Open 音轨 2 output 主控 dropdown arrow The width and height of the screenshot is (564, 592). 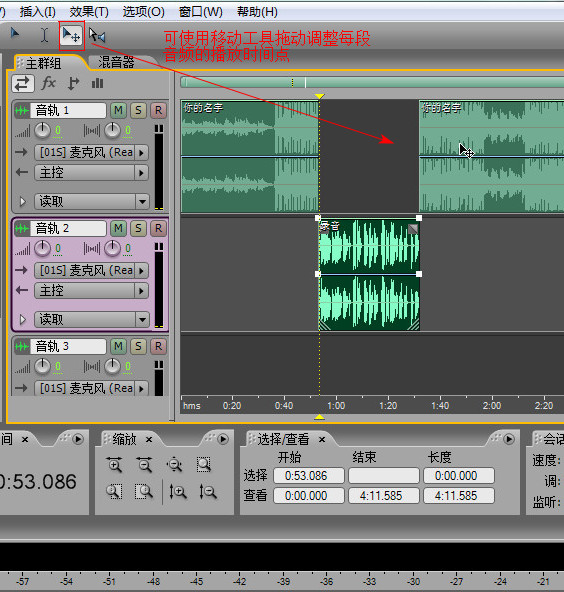tap(142, 291)
